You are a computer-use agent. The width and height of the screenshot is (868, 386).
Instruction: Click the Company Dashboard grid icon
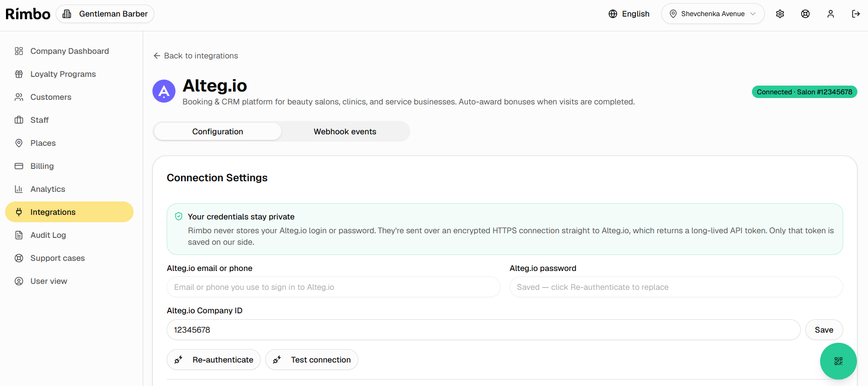[19, 51]
